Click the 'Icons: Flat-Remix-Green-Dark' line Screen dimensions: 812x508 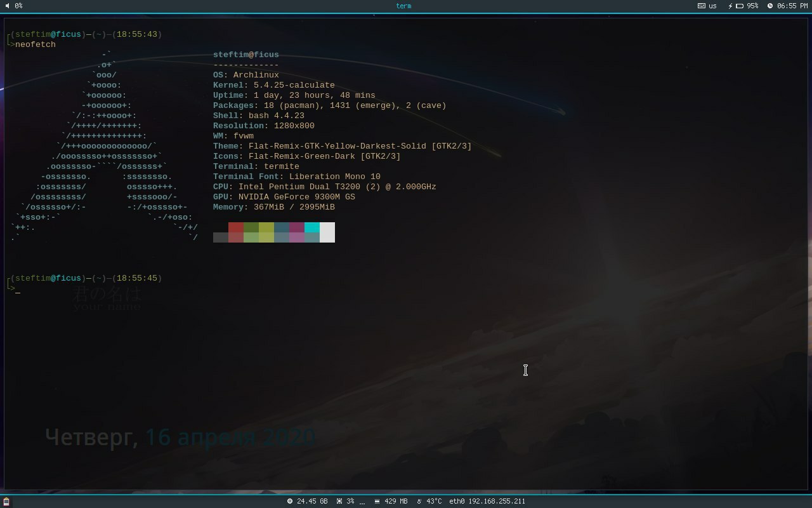coord(307,156)
